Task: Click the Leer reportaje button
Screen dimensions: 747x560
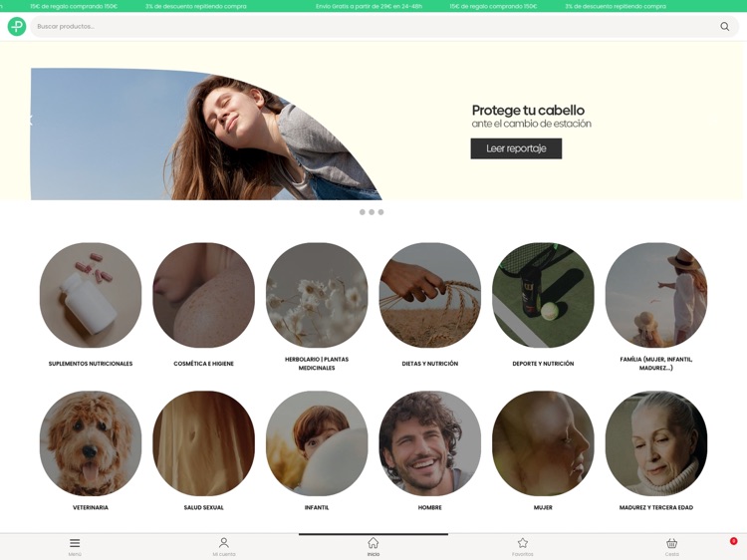Action: click(516, 148)
